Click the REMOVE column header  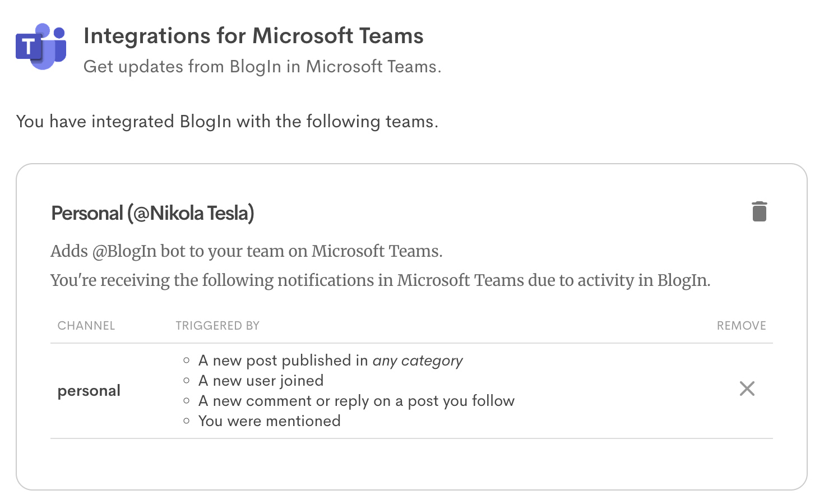pyautogui.click(x=741, y=326)
